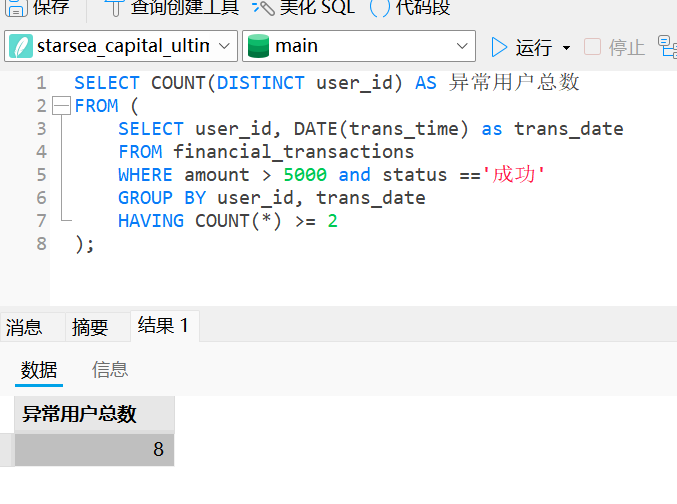Select the Result 1 (结果 1) tab

[163, 326]
